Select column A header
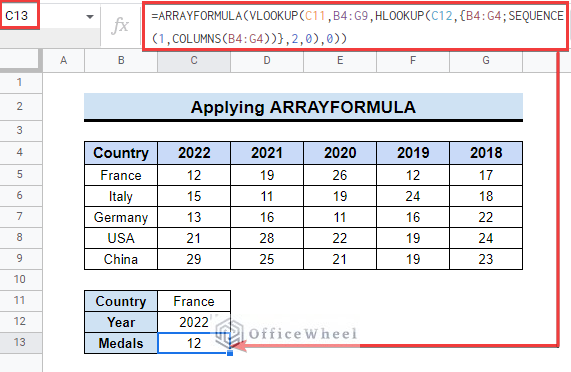 coord(64,60)
